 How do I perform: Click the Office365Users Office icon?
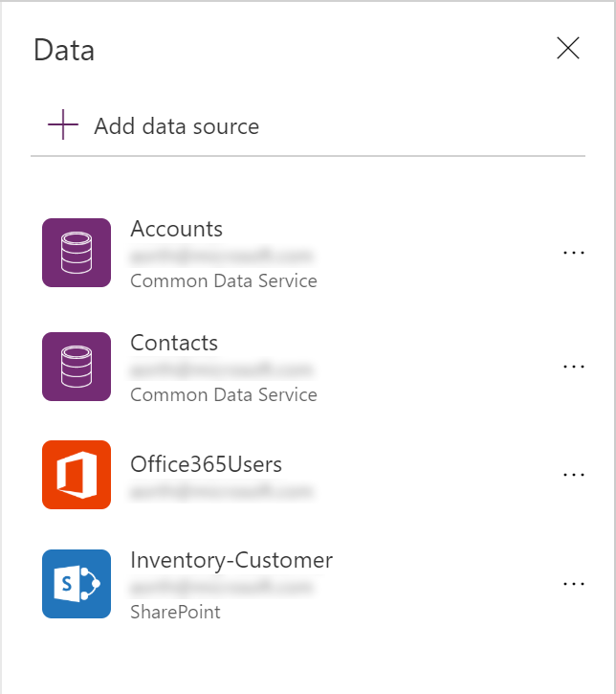(x=77, y=475)
